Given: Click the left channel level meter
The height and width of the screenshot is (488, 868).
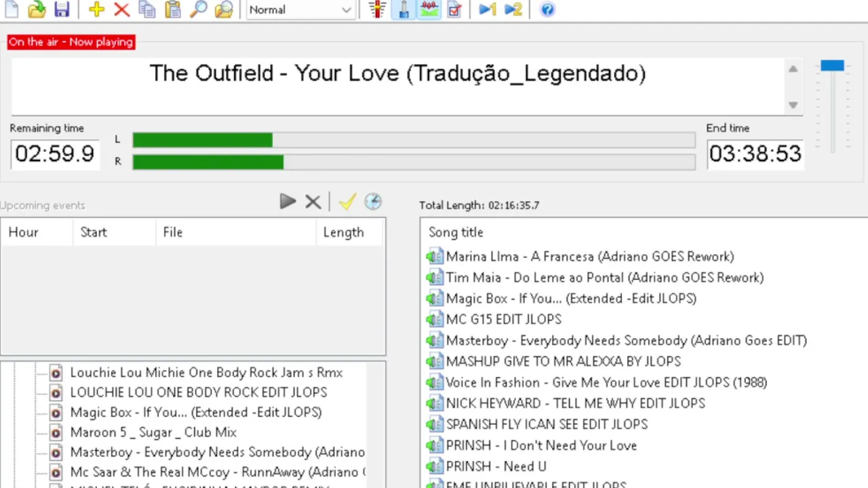Looking at the screenshot, I should tap(414, 140).
